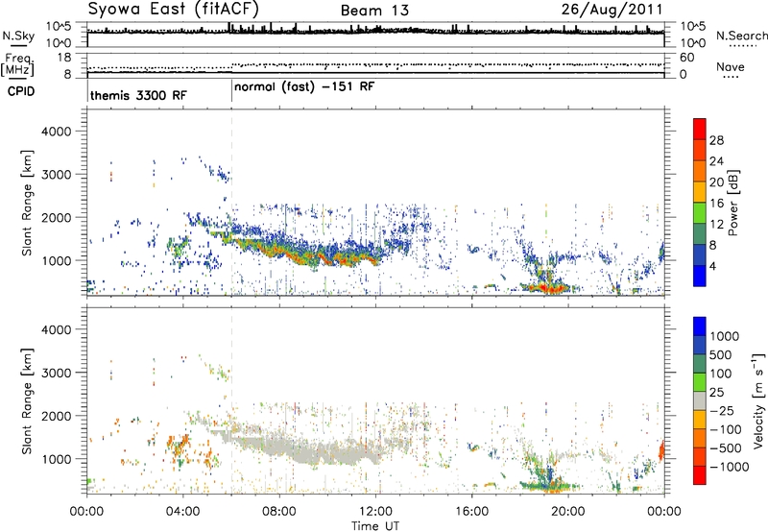Click the 'Syowa East (fitACF)' title
The image size is (768, 532).
[x=174, y=10]
